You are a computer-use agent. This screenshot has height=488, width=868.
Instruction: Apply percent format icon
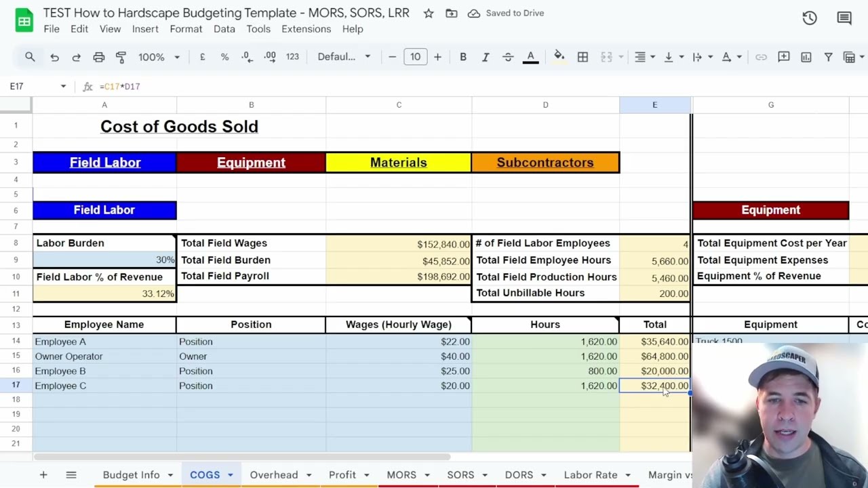coord(224,57)
